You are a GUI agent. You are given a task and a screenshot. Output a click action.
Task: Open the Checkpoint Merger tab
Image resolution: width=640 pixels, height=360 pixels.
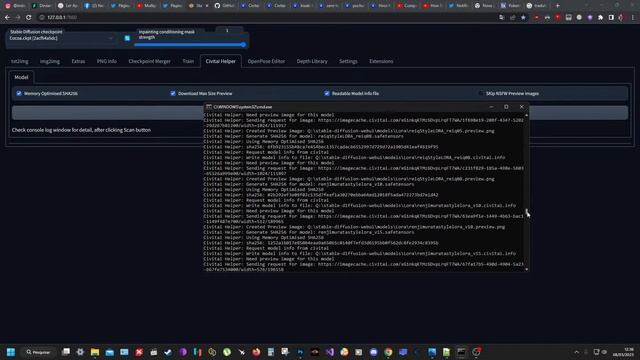(x=149, y=61)
